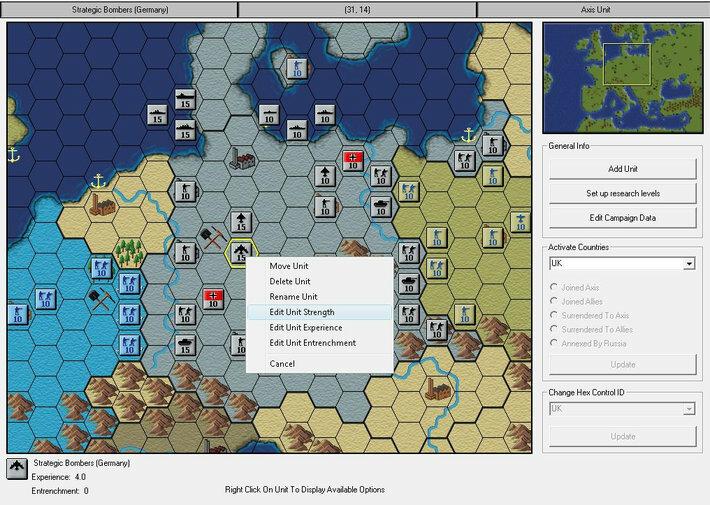710x505 pixels.
Task: Select the air unit showing 15 above the selected bomber
Action: point(241,222)
